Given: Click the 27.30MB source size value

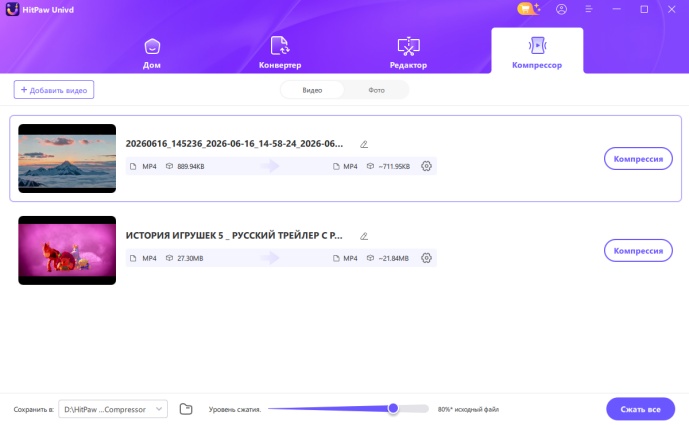Looking at the screenshot, I should 190,258.
